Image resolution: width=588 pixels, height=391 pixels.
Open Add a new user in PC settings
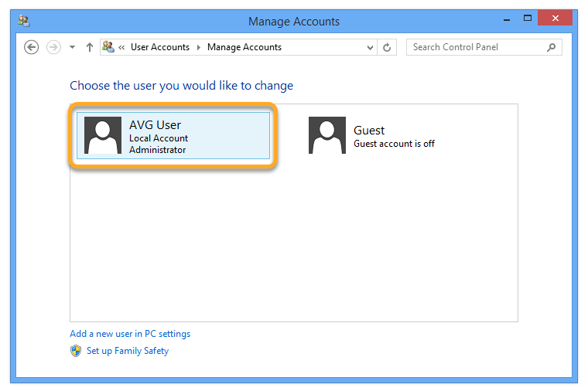pos(130,334)
